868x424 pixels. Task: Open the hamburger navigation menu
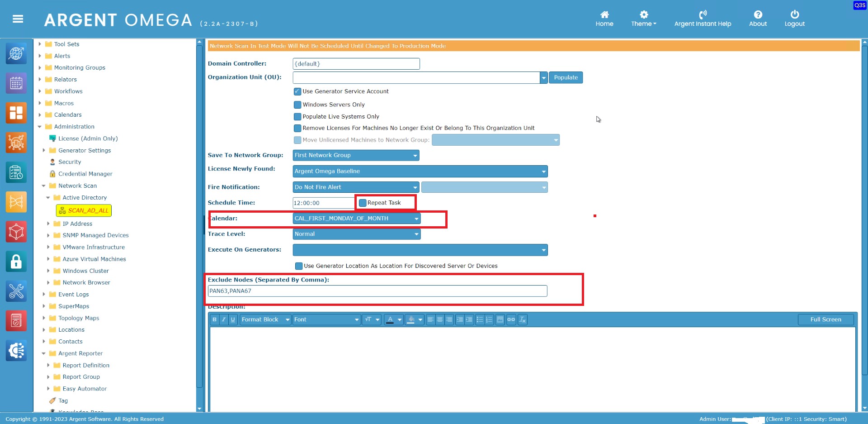[18, 19]
